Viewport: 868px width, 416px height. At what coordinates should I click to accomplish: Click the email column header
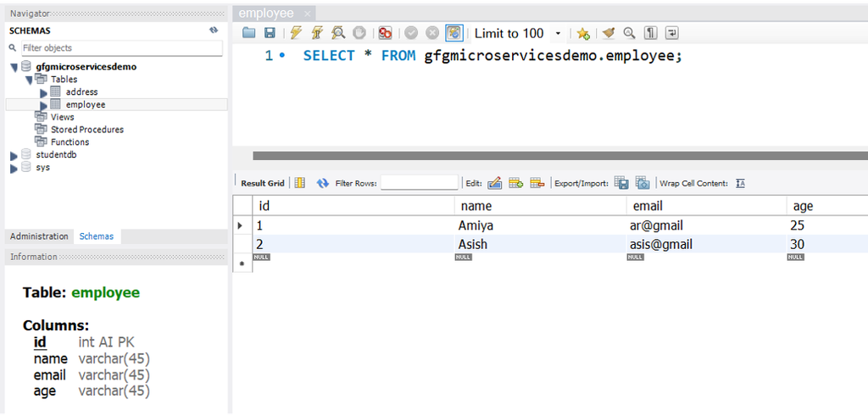pyautogui.click(x=706, y=206)
